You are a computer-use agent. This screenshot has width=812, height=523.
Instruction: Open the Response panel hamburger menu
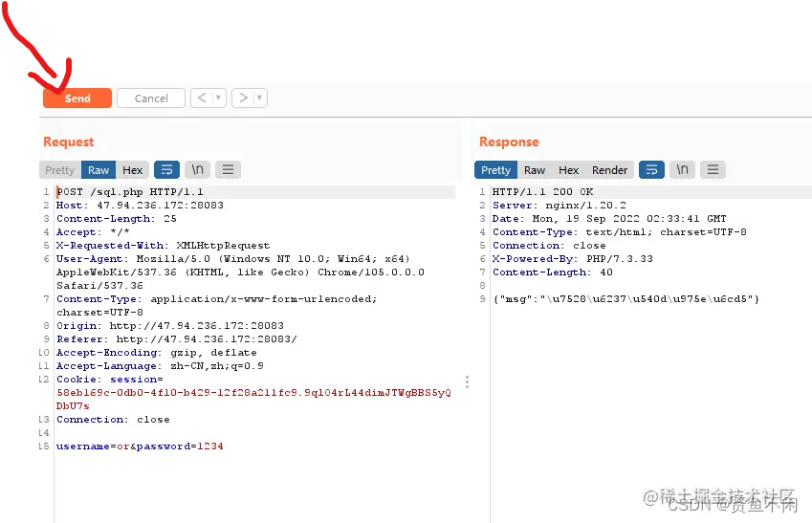tap(713, 170)
